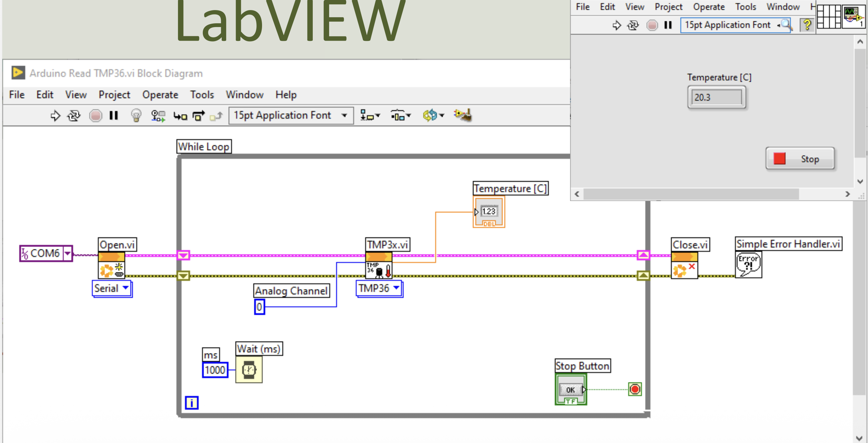
Task: Click the red loop condition terminal
Action: tap(635, 390)
